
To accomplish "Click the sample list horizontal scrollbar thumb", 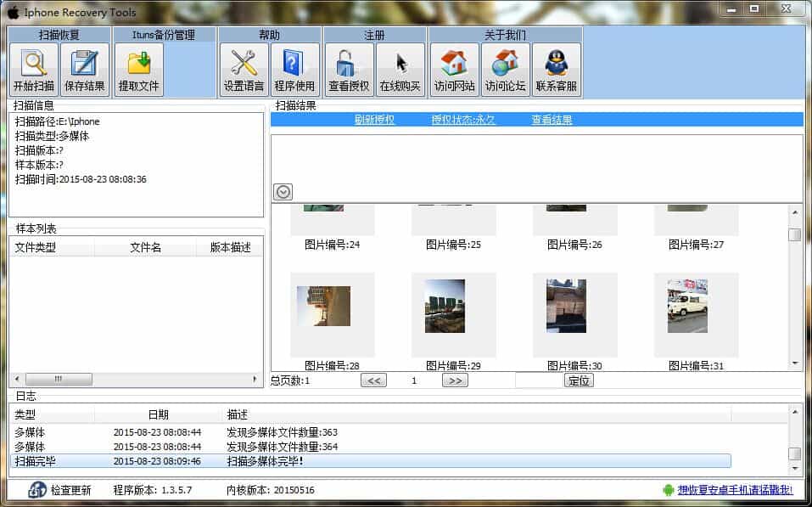I will coord(59,379).
